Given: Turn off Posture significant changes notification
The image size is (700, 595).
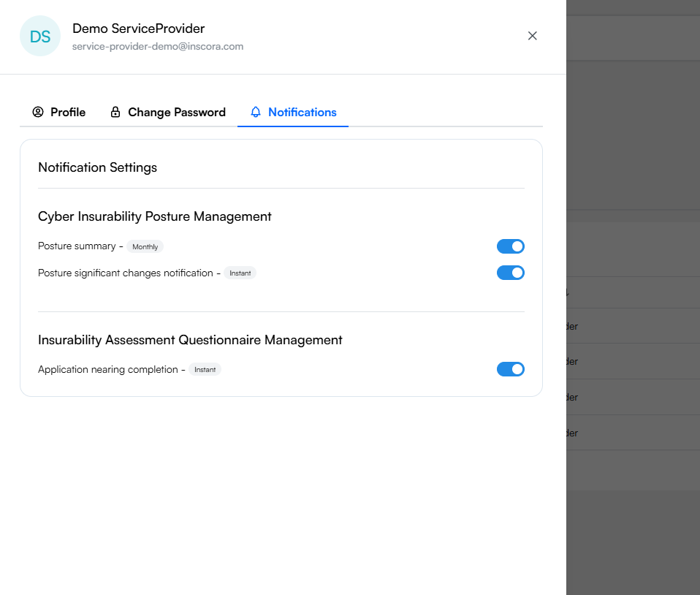Looking at the screenshot, I should (511, 273).
